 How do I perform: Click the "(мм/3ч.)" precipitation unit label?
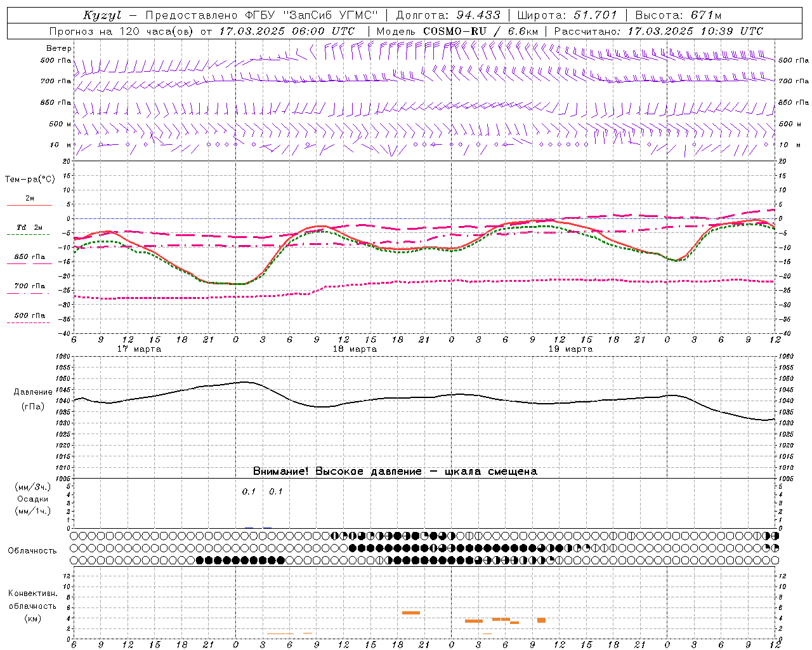(x=33, y=487)
